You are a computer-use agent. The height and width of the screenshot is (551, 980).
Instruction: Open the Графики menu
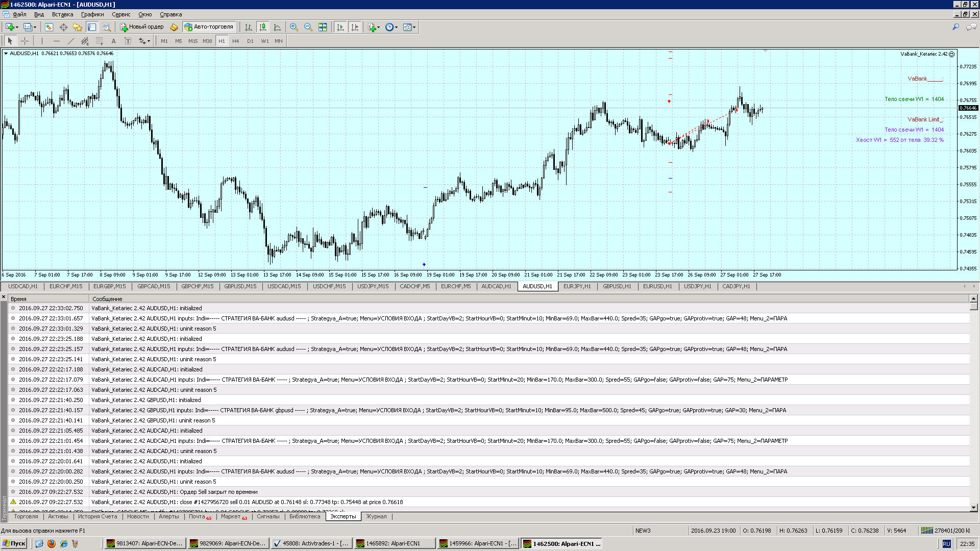coord(92,14)
